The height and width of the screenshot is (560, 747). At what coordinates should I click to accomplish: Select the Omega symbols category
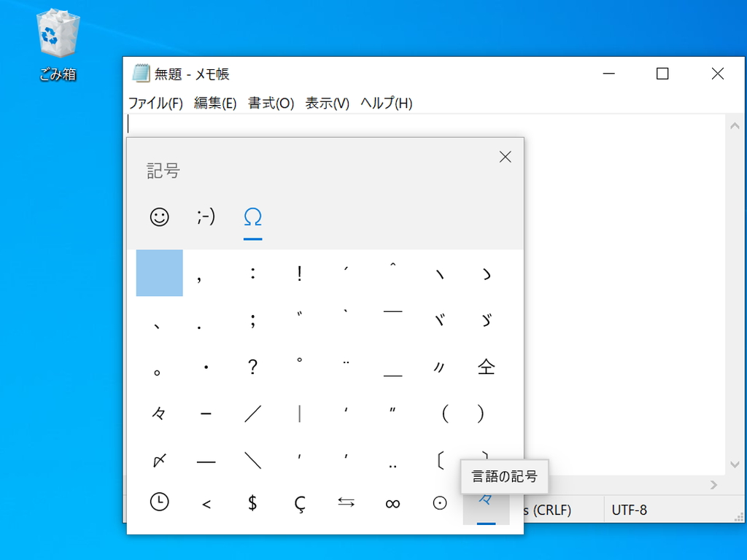252,217
